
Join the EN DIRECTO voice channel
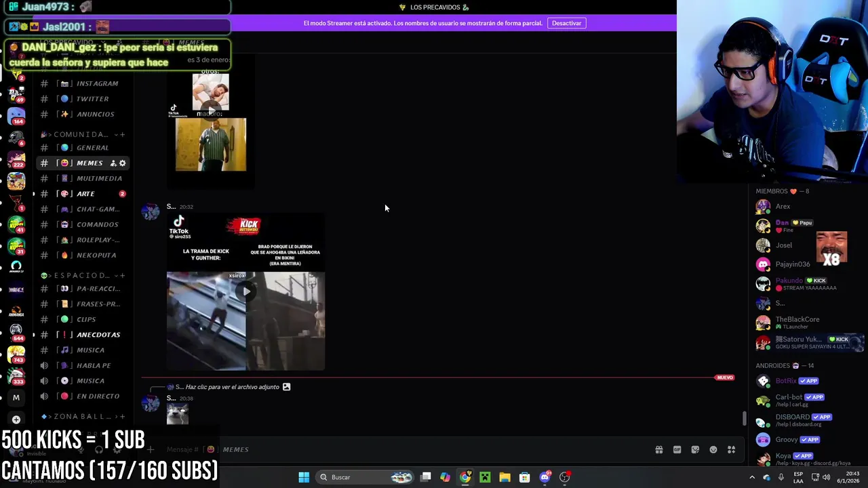83,396
